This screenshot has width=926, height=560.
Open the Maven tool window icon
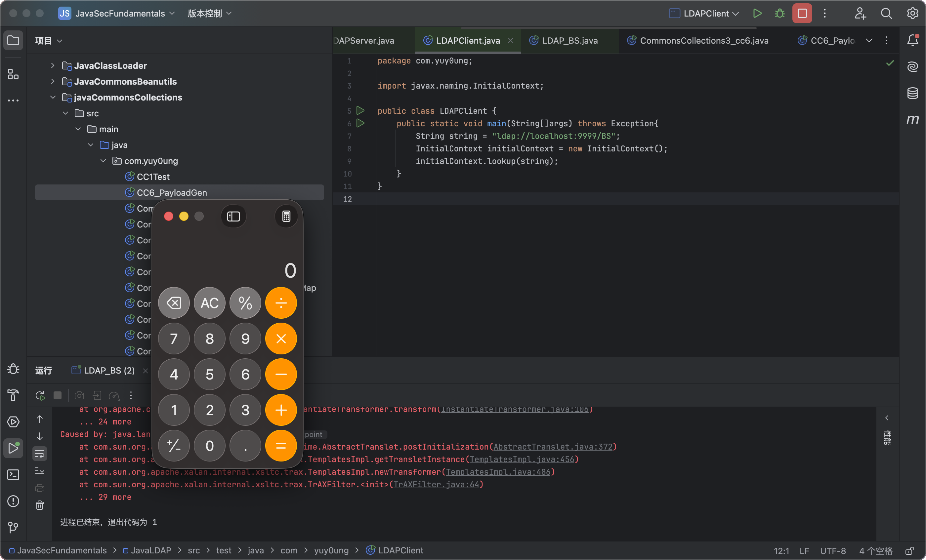pyautogui.click(x=912, y=119)
